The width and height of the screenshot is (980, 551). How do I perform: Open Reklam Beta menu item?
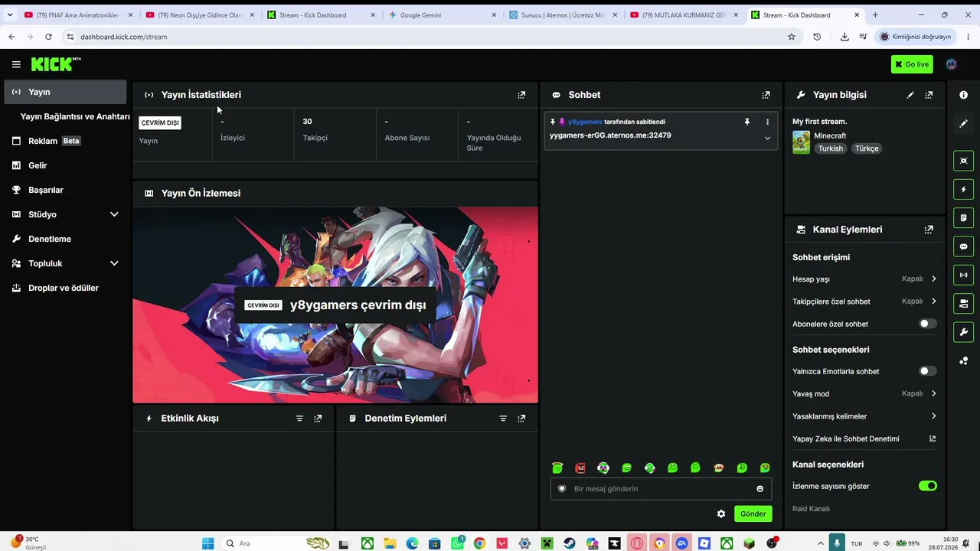click(x=65, y=141)
